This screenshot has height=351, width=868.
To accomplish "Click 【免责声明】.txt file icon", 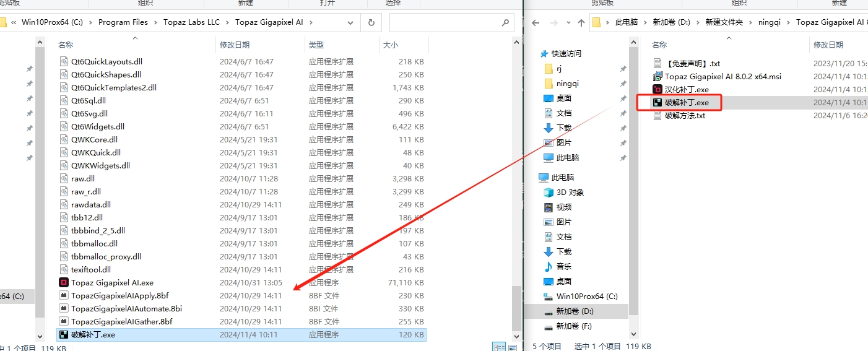I will (x=658, y=64).
